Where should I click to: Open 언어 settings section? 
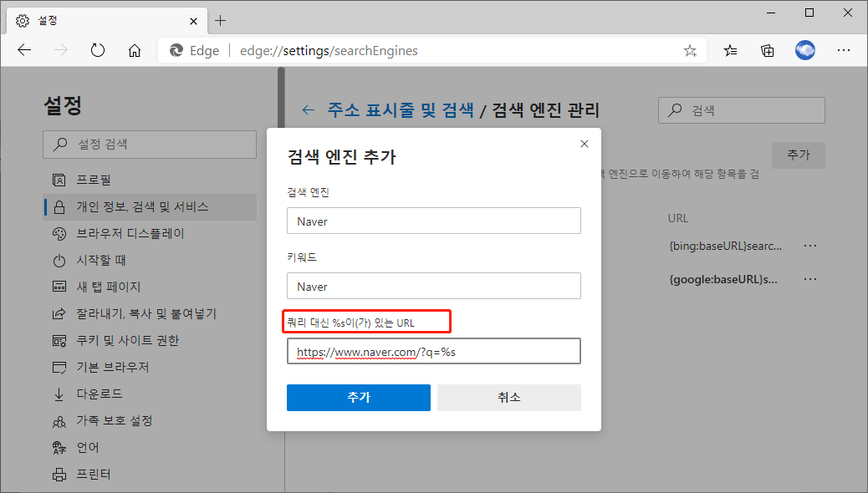click(x=150, y=447)
